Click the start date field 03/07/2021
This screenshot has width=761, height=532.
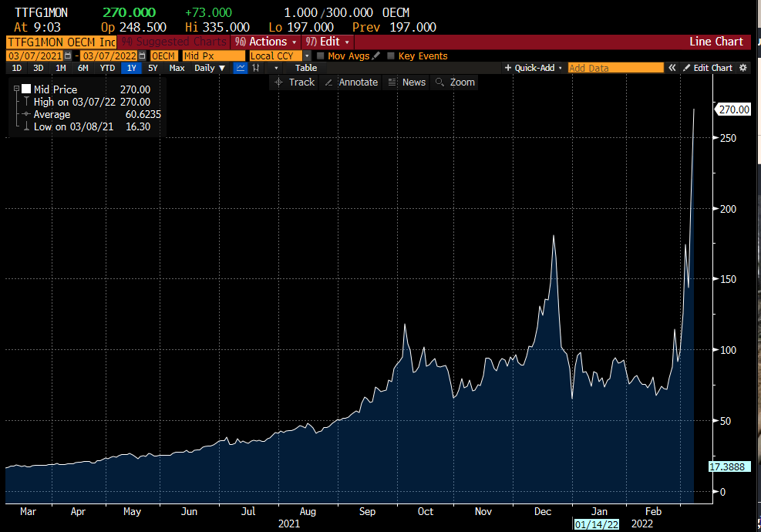35,56
